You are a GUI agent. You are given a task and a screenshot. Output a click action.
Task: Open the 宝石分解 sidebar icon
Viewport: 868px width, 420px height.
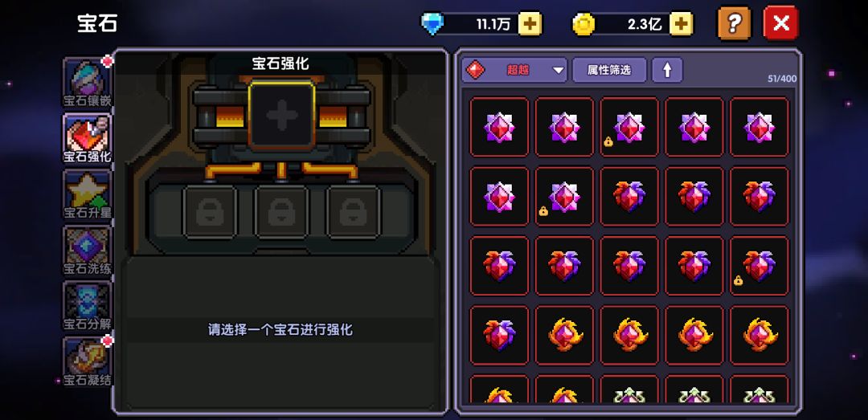point(88,306)
